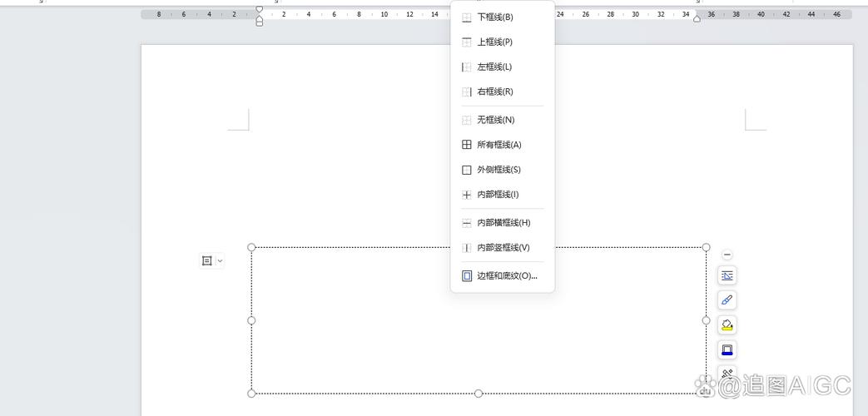Collapse the floating toolbar with the minus button

[727, 255]
